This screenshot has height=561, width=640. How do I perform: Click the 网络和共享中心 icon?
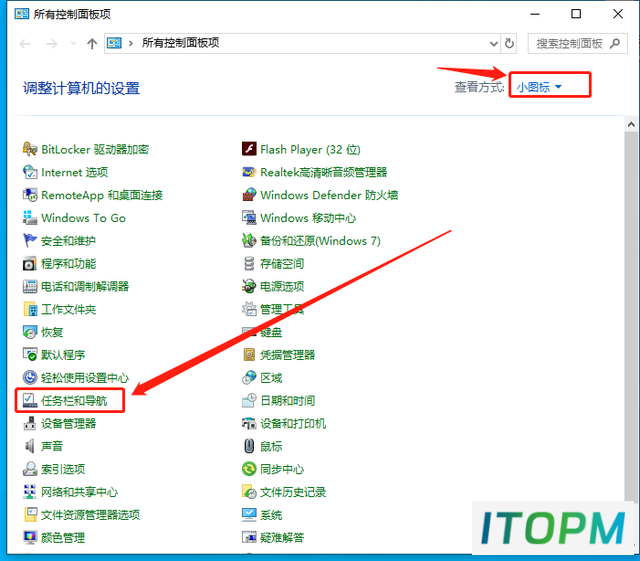coord(30,492)
